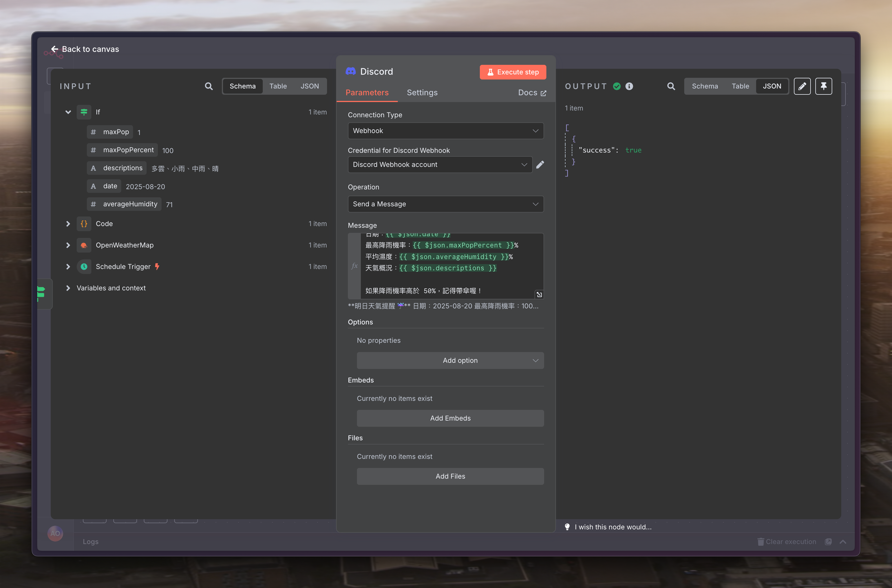
Task: Click the output panel search icon
Action: coord(671,86)
